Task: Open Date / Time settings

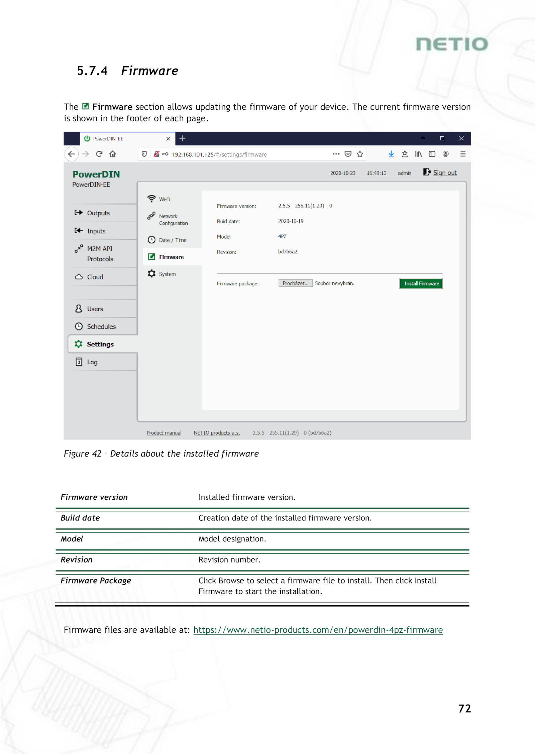Action: tap(172, 240)
